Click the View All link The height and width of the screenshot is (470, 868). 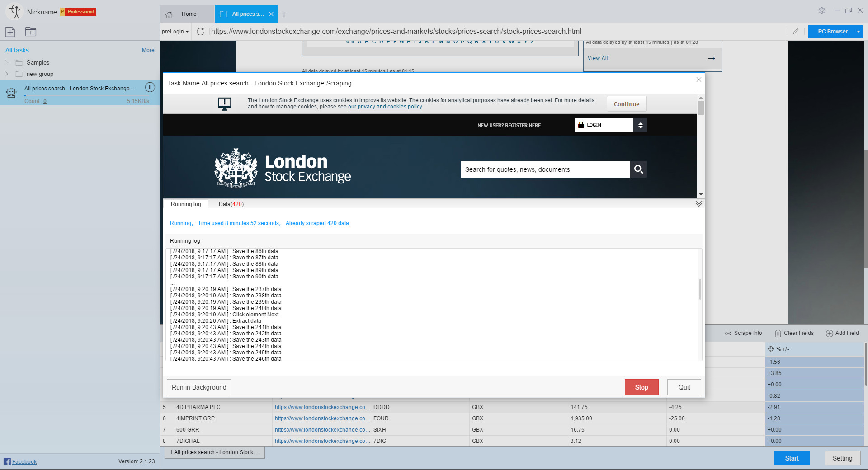click(x=598, y=58)
